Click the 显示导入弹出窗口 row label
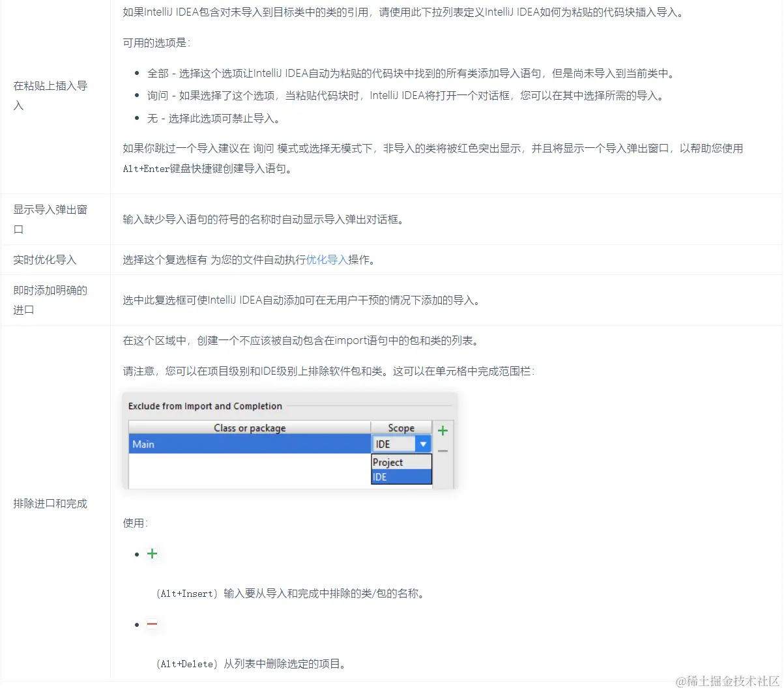This screenshot has width=784, height=692. pyautogui.click(x=51, y=219)
